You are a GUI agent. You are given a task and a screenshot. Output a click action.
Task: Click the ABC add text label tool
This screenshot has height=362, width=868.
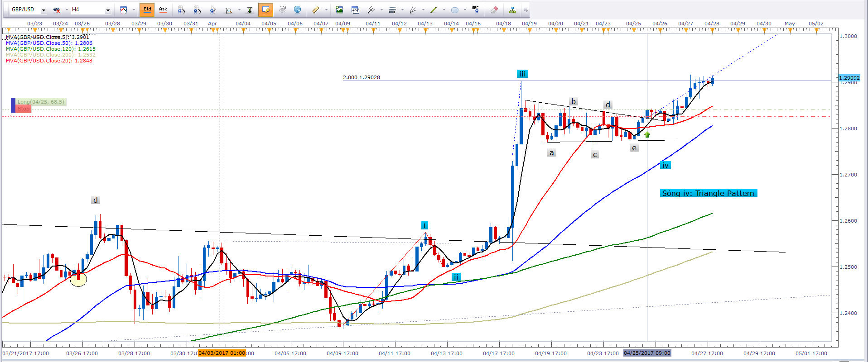pyautogui.click(x=475, y=10)
